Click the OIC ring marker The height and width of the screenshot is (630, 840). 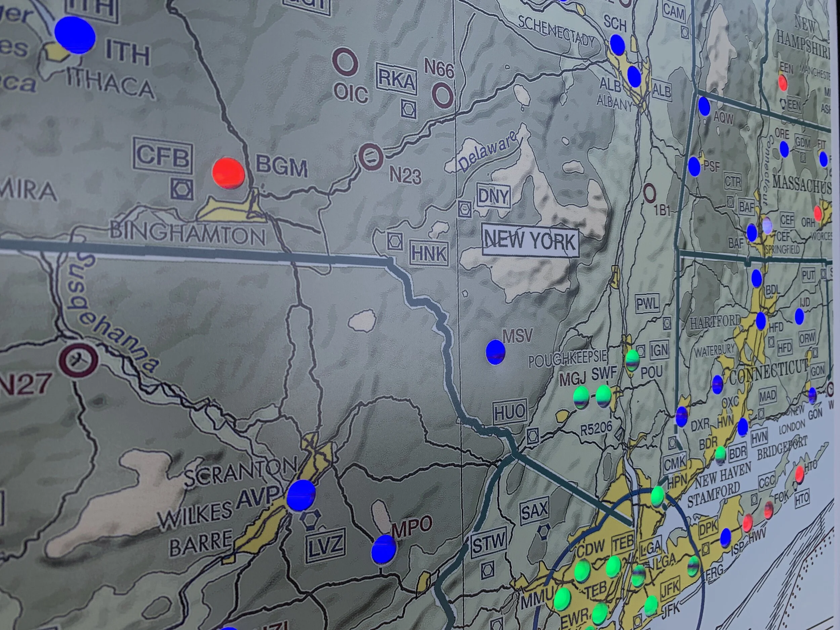345,61
